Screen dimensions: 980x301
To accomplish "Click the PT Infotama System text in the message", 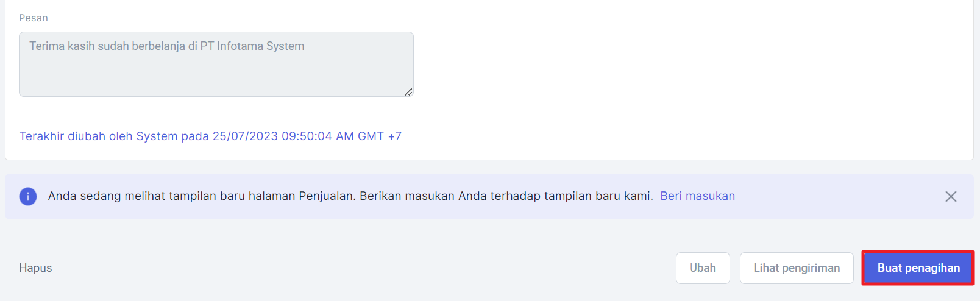I will pyautogui.click(x=252, y=46).
